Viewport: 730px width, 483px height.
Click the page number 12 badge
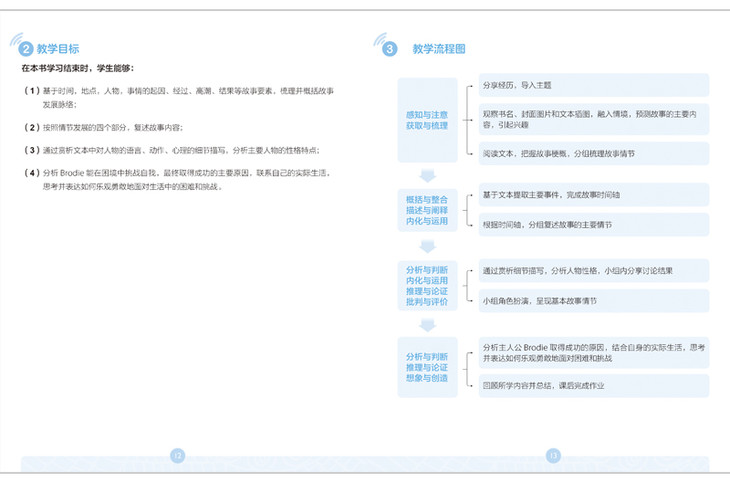[178, 456]
